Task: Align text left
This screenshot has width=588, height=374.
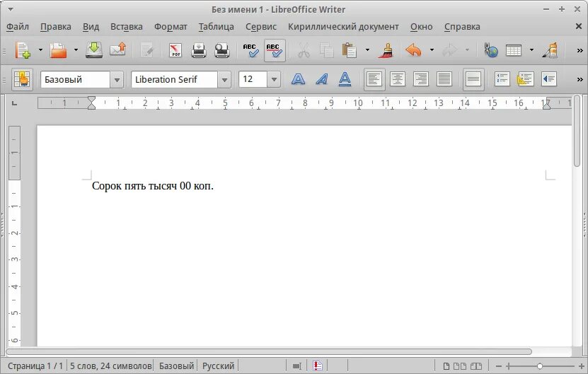Action: (x=374, y=79)
